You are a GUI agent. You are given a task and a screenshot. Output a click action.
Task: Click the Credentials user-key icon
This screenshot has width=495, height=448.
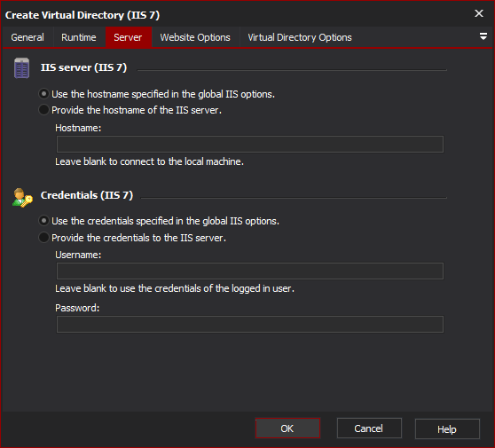tap(22, 198)
